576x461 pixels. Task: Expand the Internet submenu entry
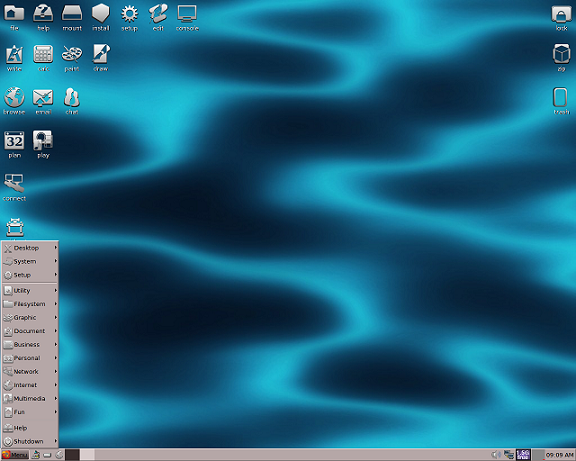[30, 385]
